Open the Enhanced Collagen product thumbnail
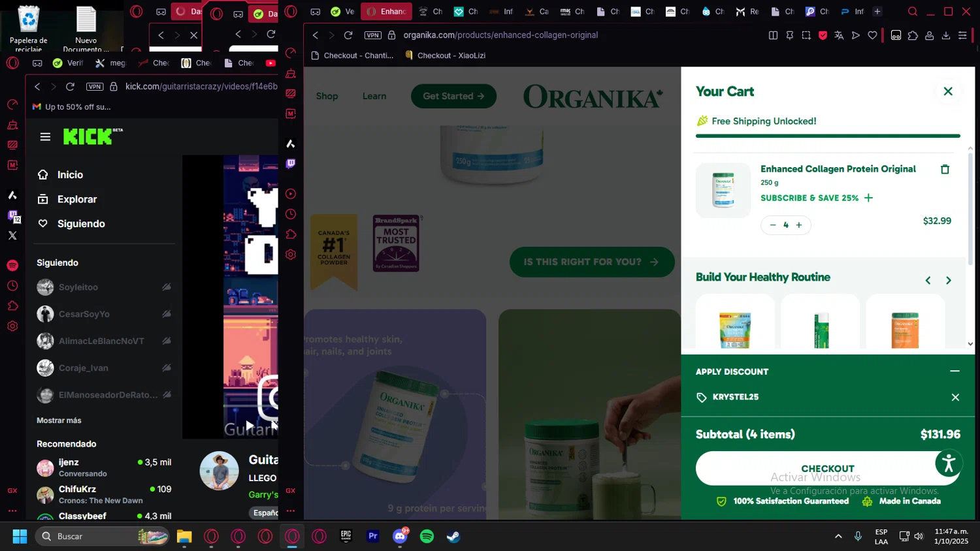The width and height of the screenshot is (980, 551). [x=723, y=190]
